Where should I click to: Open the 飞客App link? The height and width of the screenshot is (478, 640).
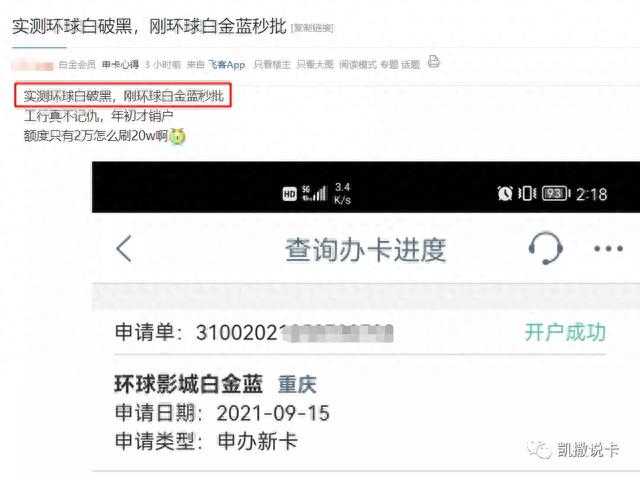coord(227,64)
